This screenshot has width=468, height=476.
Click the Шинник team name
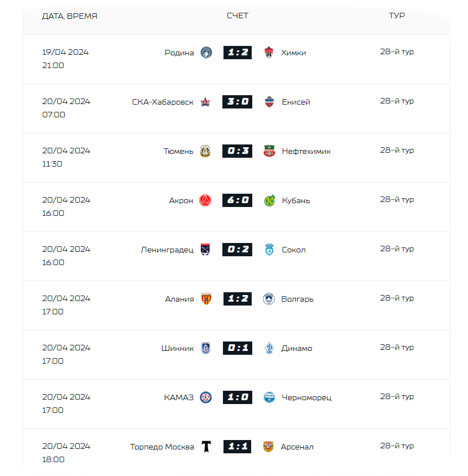[x=178, y=349]
